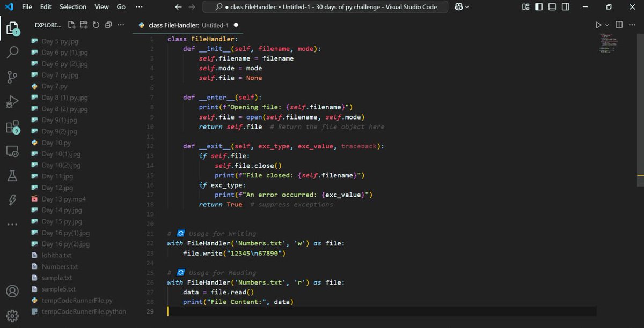This screenshot has height=328, width=644.
Task: Place cursor on 'class FileHandler:' line
Action: [202, 39]
